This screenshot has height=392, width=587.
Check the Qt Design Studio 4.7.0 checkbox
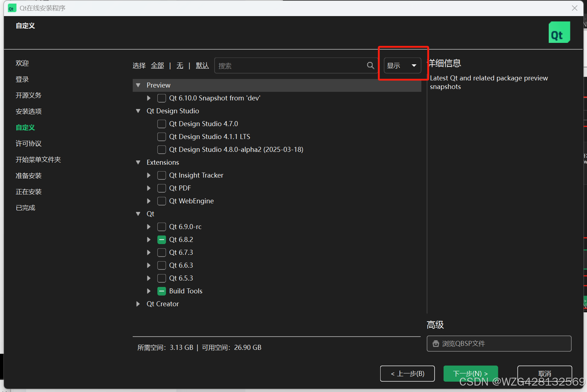coord(161,124)
